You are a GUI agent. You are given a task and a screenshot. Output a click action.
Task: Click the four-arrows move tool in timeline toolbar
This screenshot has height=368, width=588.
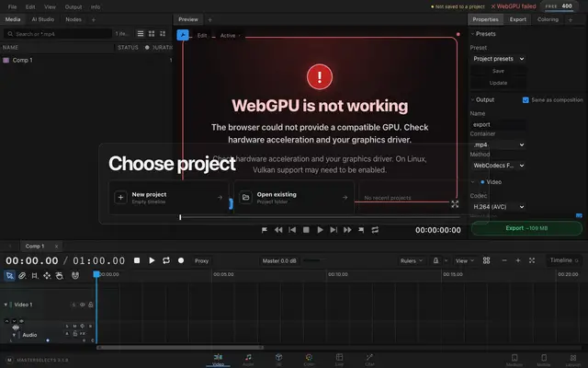pyautogui.click(x=47, y=276)
